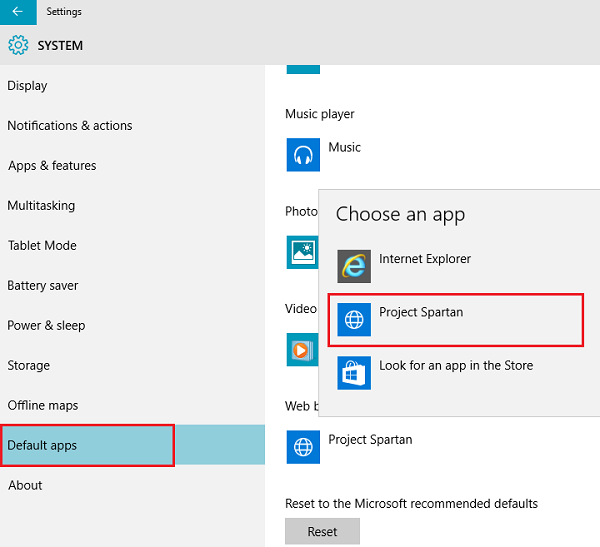
Task: Click current web browser Project Spartan icon
Action: [x=303, y=447]
